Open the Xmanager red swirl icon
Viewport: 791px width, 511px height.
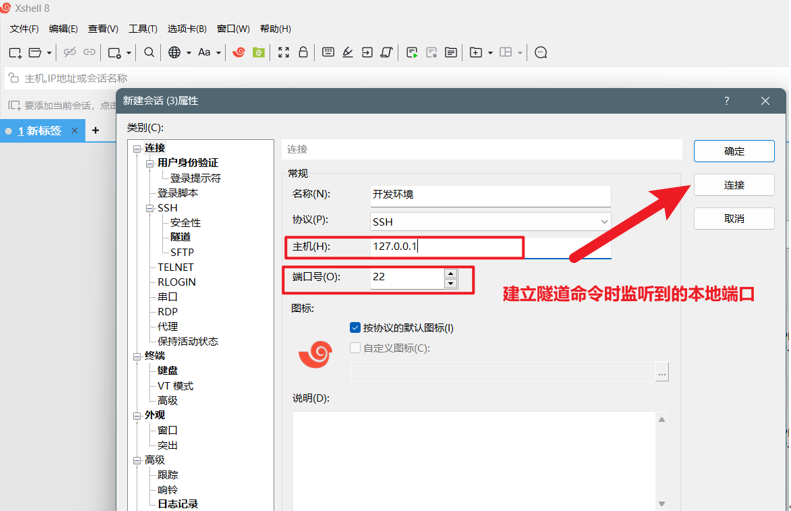tap(239, 52)
